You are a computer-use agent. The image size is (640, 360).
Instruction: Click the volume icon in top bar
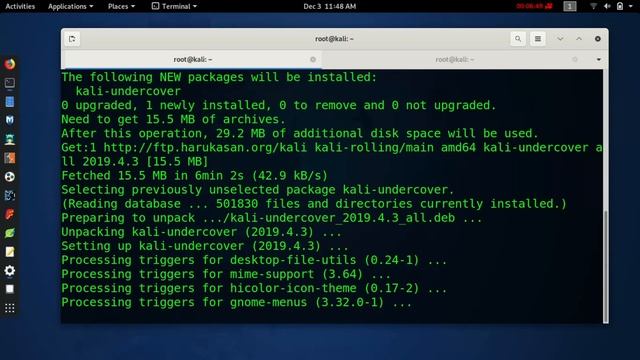click(x=607, y=6)
